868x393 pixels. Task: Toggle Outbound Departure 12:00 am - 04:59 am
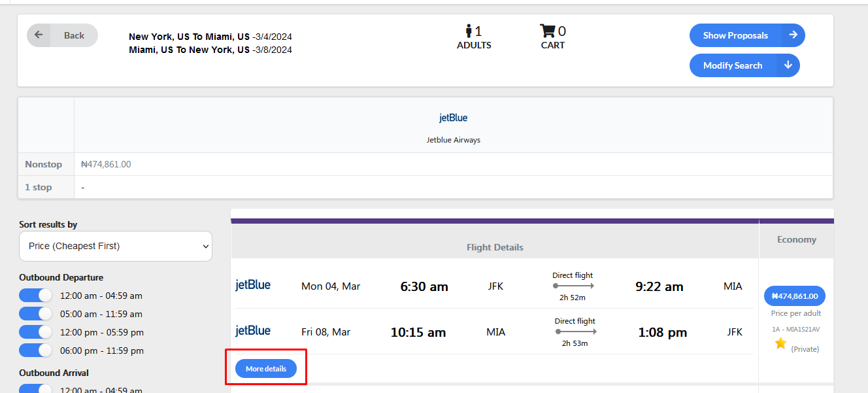35,296
